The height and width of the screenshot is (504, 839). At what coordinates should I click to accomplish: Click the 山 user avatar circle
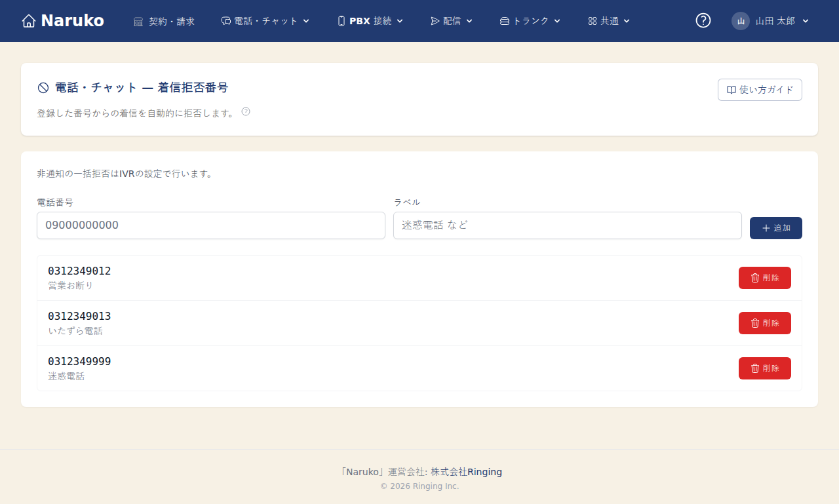point(741,21)
